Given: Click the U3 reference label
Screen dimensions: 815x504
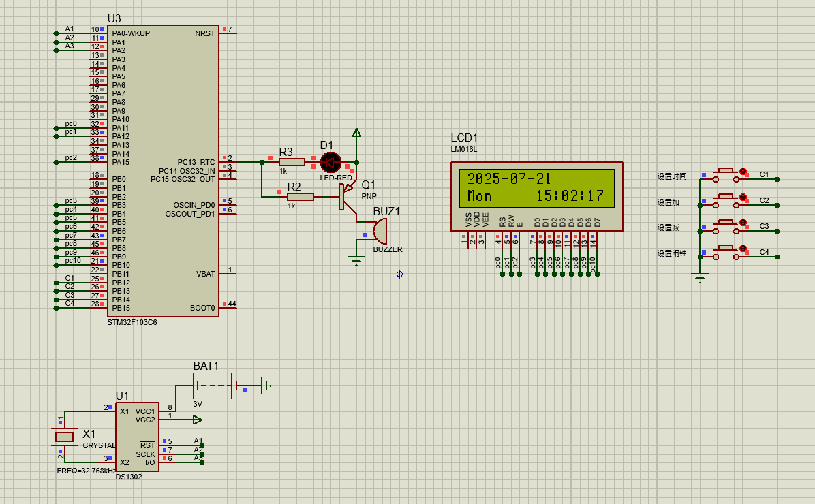Looking at the screenshot, I should point(114,18).
